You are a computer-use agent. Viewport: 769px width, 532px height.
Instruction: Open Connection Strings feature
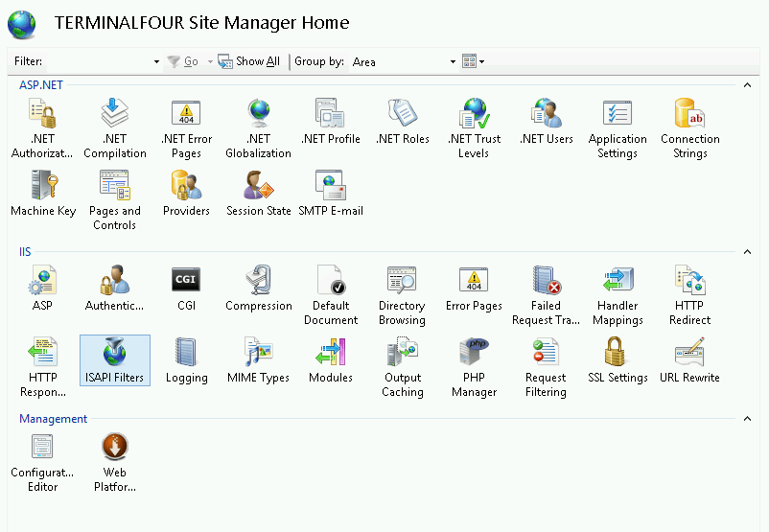690,128
